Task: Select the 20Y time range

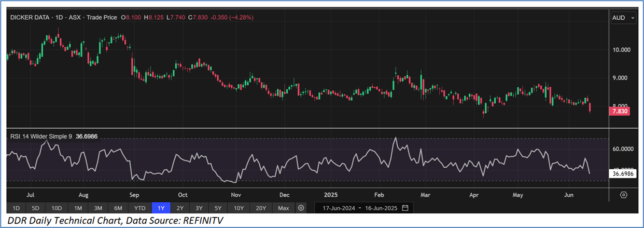Action: click(x=260, y=208)
